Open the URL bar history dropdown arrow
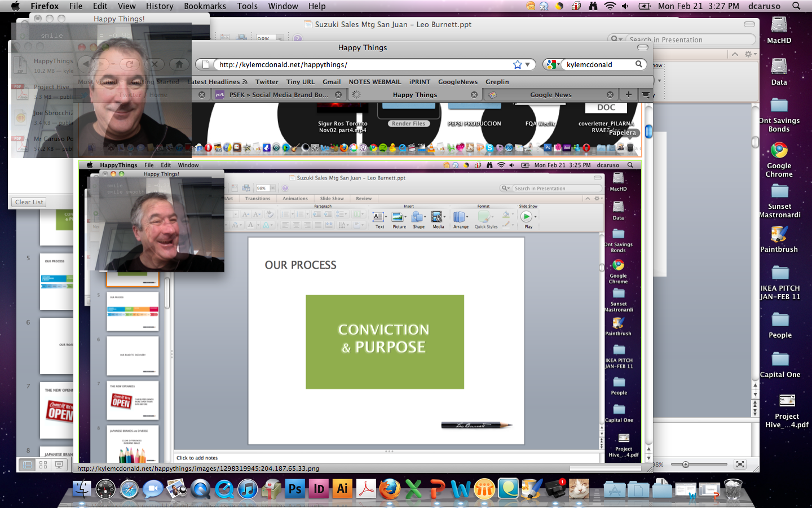Screen dimensions: 812x508 (528, 64)
